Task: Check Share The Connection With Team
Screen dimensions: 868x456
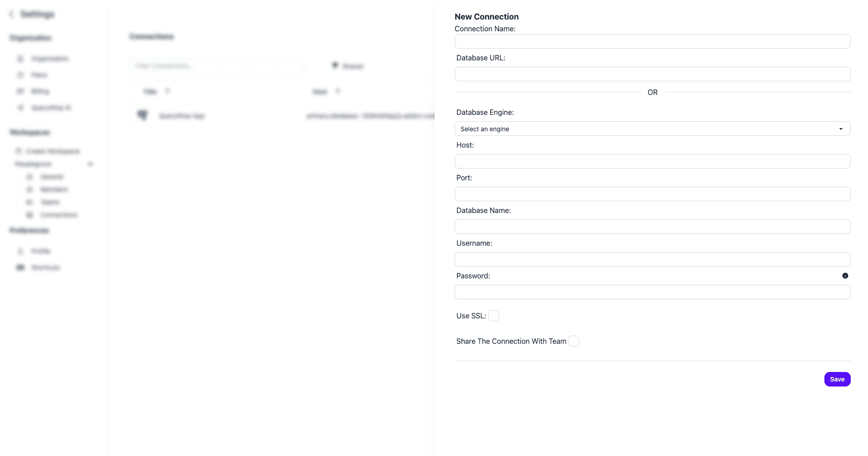Action: point(574,341)
